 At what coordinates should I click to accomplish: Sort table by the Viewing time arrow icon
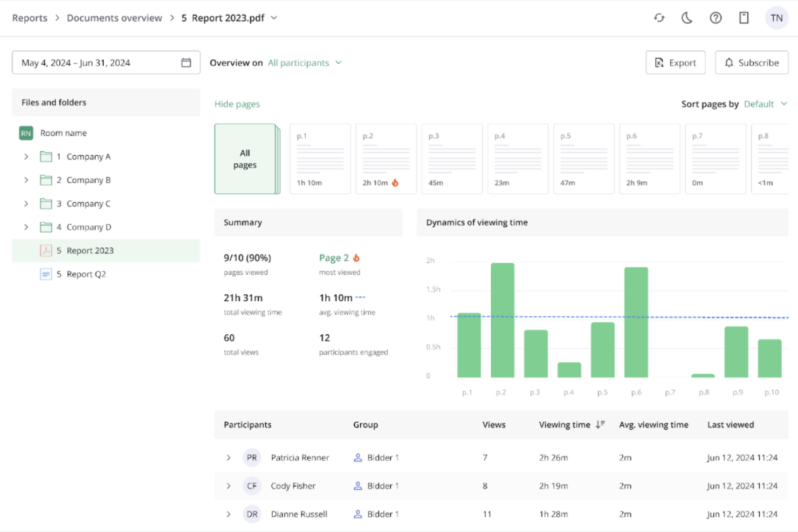tap(600, 425)
